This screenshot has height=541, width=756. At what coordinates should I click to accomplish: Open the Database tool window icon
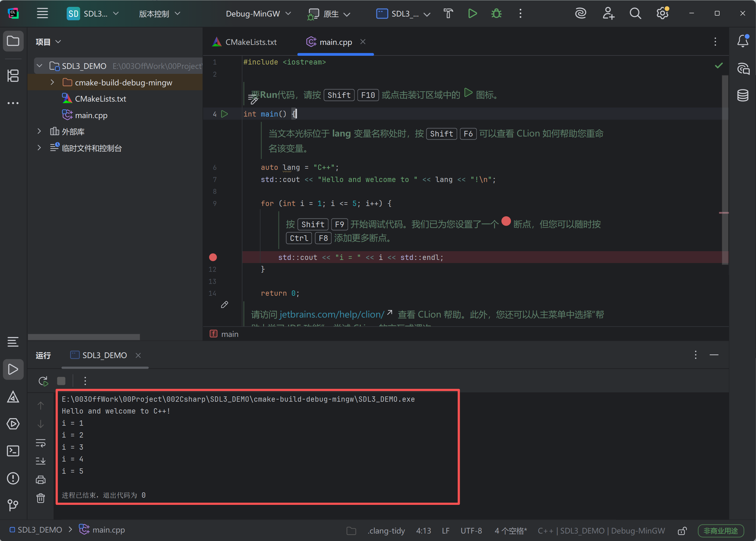coord(743,96)
